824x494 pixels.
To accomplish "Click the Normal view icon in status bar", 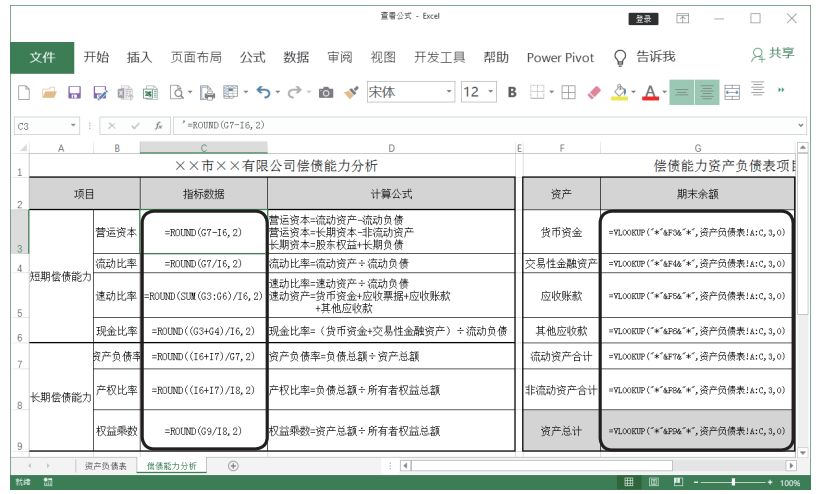I will coord(629,482).
